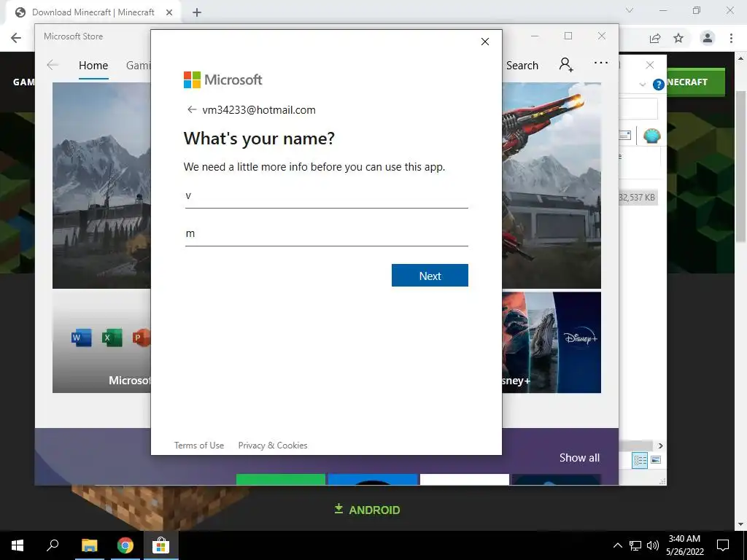Open Chrome's tab search dropdown arrow
Viewport: 747px width, 560px height.
(630, 10)
